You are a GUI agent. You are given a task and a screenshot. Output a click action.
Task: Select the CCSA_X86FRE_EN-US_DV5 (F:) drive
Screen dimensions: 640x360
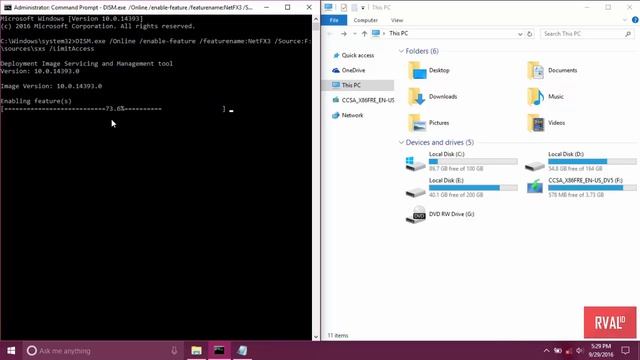click(580, 187)
